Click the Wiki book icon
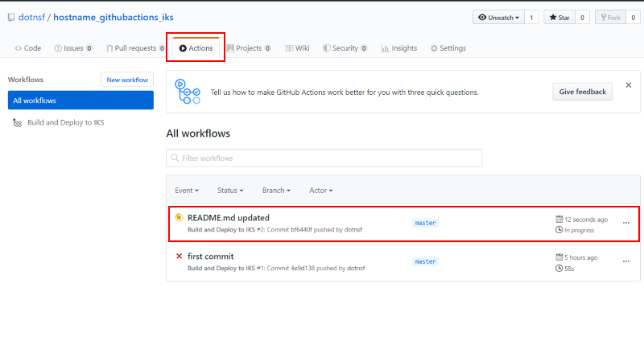This screenshot has width=644, height=349. 289,48
